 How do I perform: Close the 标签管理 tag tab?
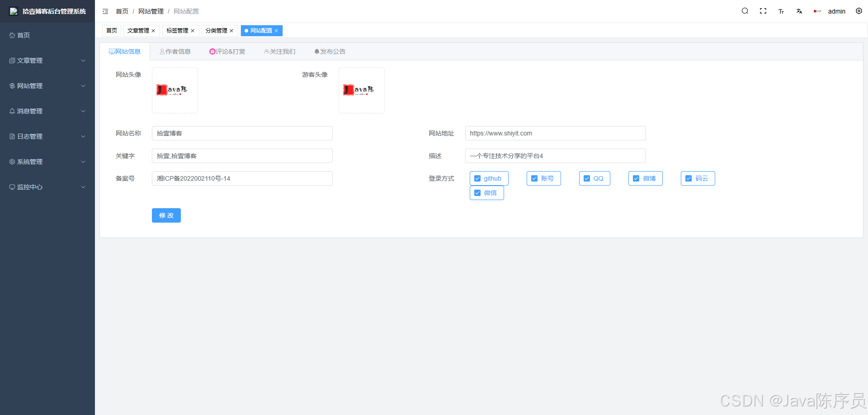[x=193, y=31]
